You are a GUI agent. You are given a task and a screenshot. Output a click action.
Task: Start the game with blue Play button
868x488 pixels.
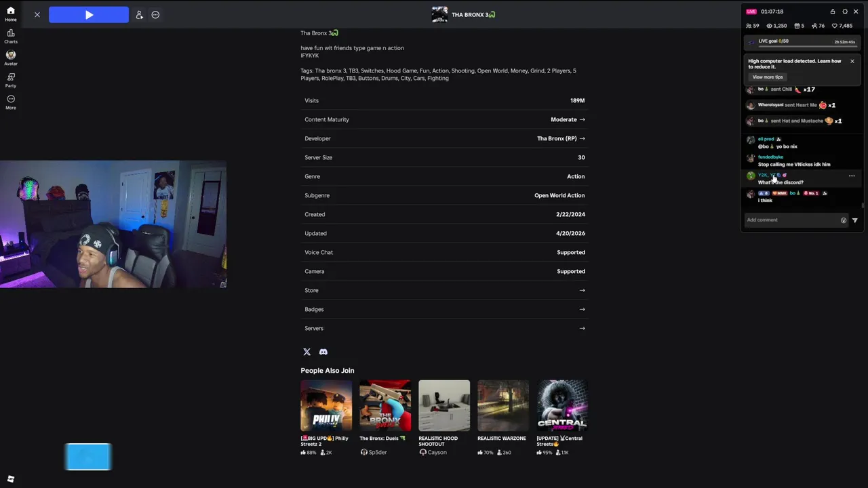pyautogui.click(x=89, y=15)
